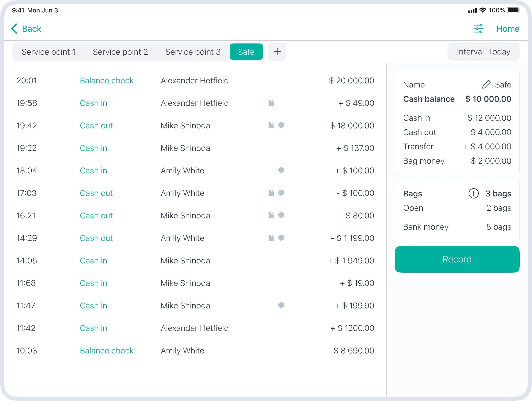View comment bubble on 16:21 Cash out row
The width and height of the screenshot is (532, 401).
(281, 215)
